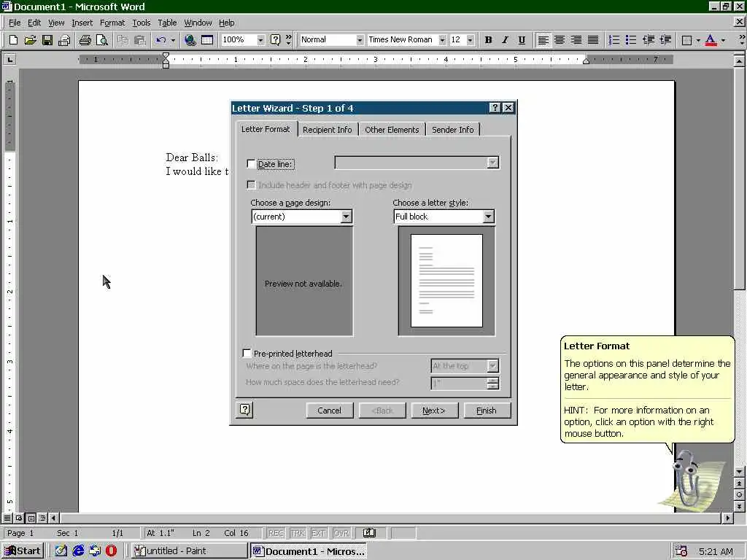Apply numbered list formatting
This screenshot has height=560, width=747.
(x=614, y=40)
